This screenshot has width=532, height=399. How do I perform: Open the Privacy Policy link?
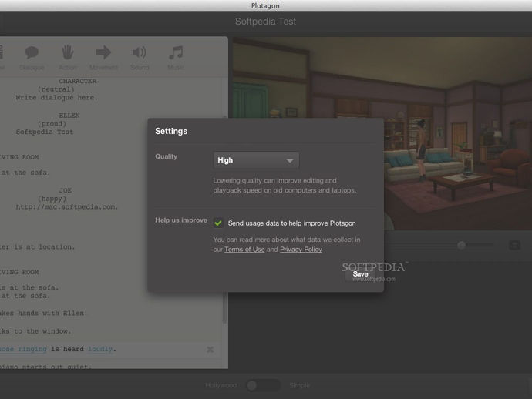(301, 250)
